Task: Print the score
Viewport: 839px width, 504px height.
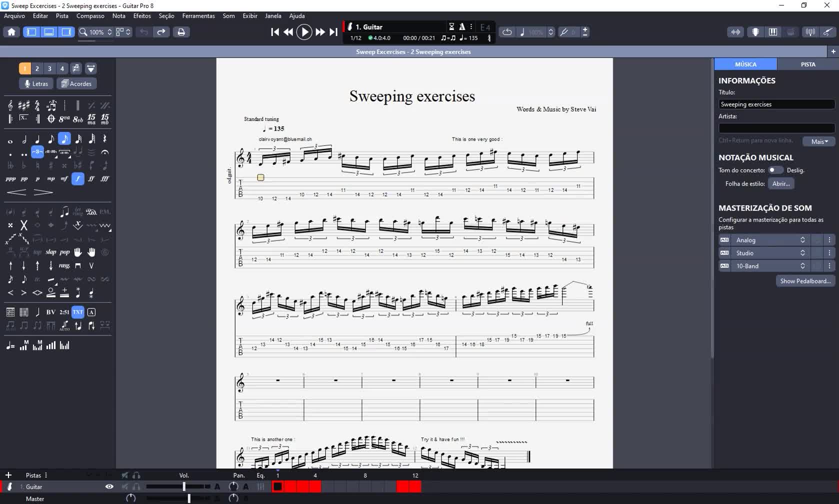Action: (x=181, y=32)
